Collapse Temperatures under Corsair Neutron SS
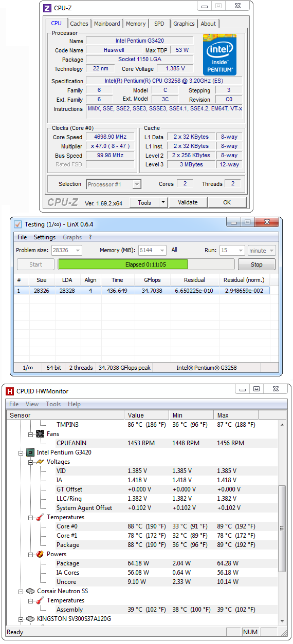 pyautogui.click(x=30, y=600)
